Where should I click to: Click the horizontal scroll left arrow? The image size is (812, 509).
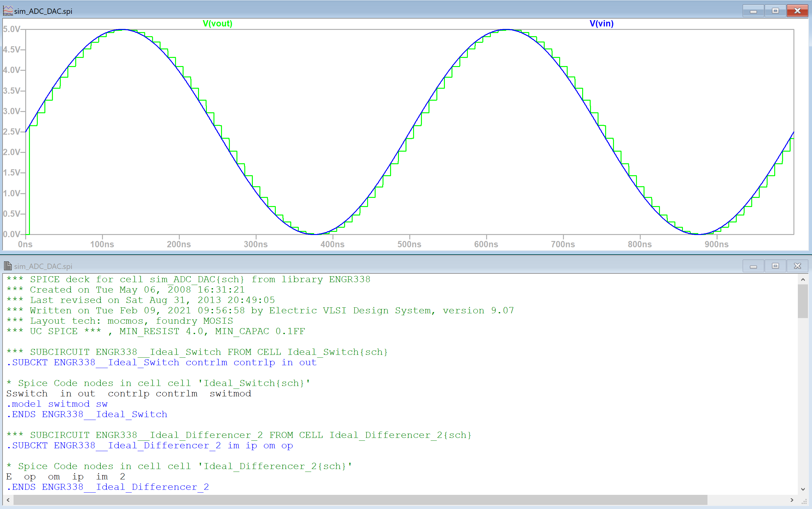click(8, 500)
